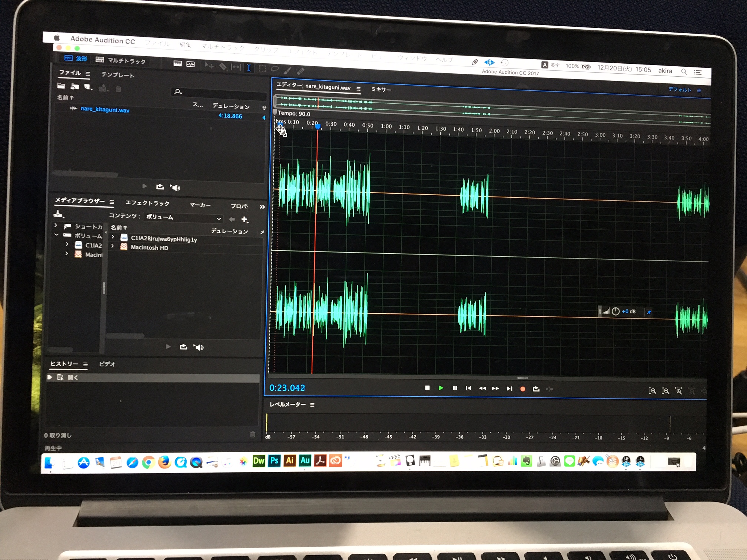Click the New File icon
This screenshot has height=560, width=747.
point(88,87)
